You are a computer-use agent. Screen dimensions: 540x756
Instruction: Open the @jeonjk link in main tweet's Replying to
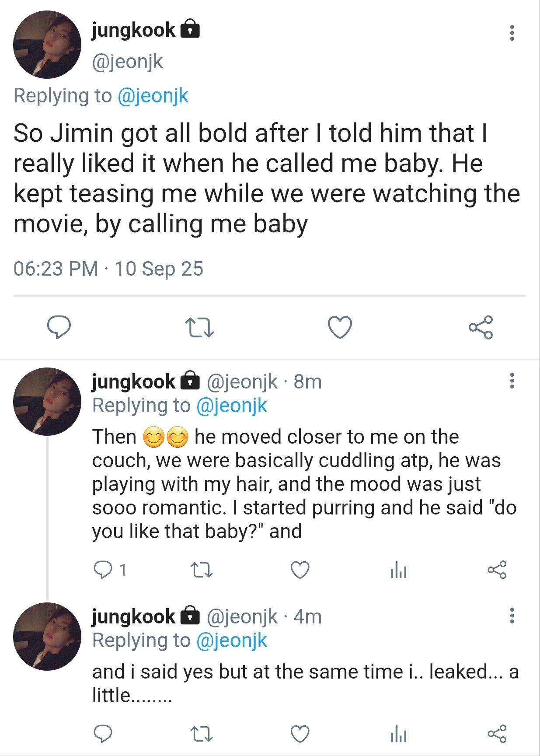tap(153, 96)
